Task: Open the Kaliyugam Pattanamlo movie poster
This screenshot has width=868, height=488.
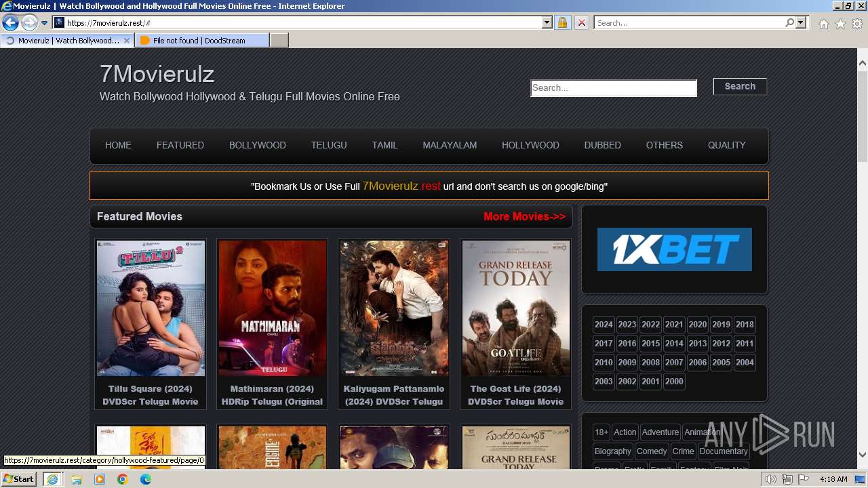Action: coord(394,308)
